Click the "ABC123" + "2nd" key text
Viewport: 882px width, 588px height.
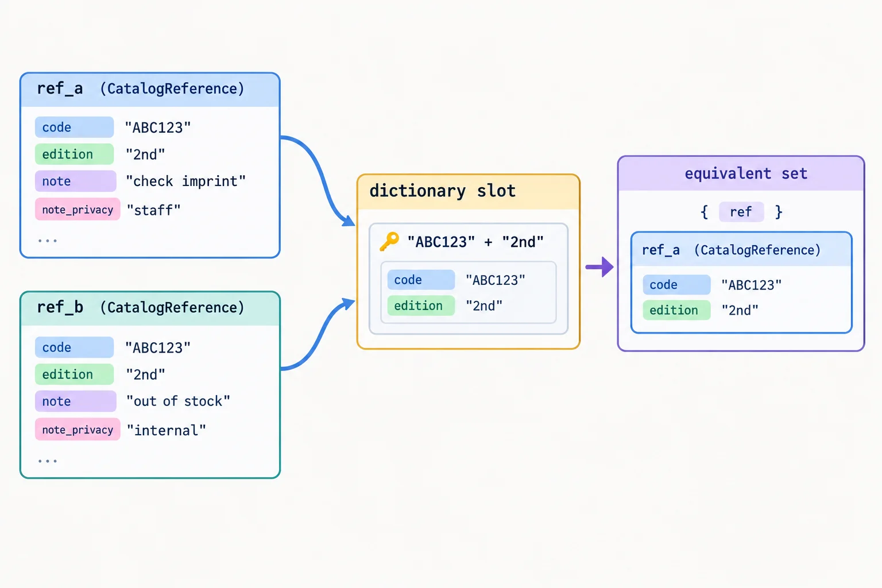[475, 242]
